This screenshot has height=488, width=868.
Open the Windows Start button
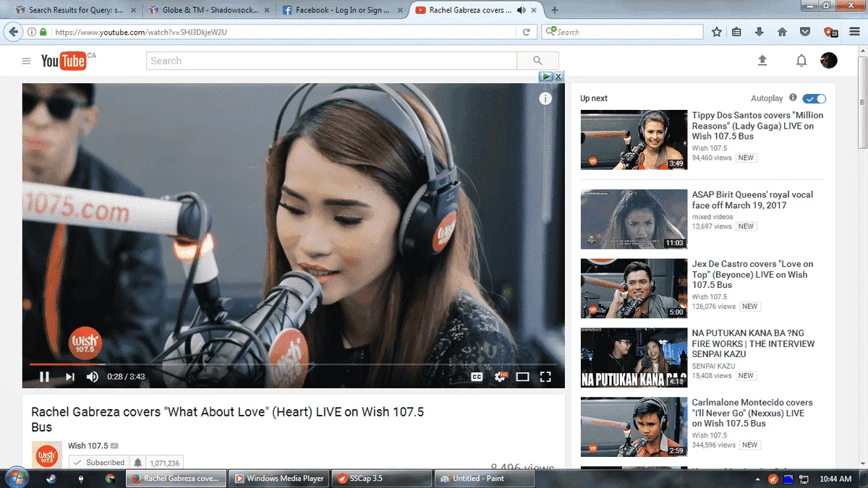(x=16, y=478)
